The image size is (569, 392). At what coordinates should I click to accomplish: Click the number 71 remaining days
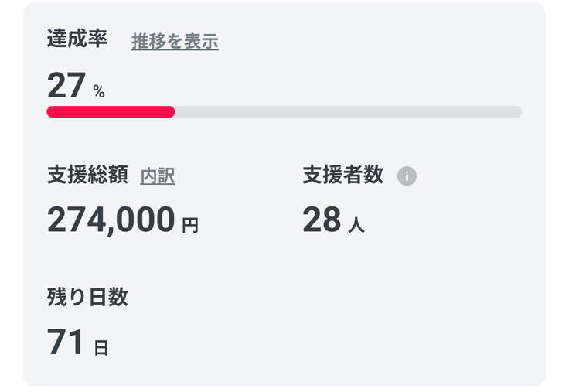pyautogui.click(x=66, y=343)
